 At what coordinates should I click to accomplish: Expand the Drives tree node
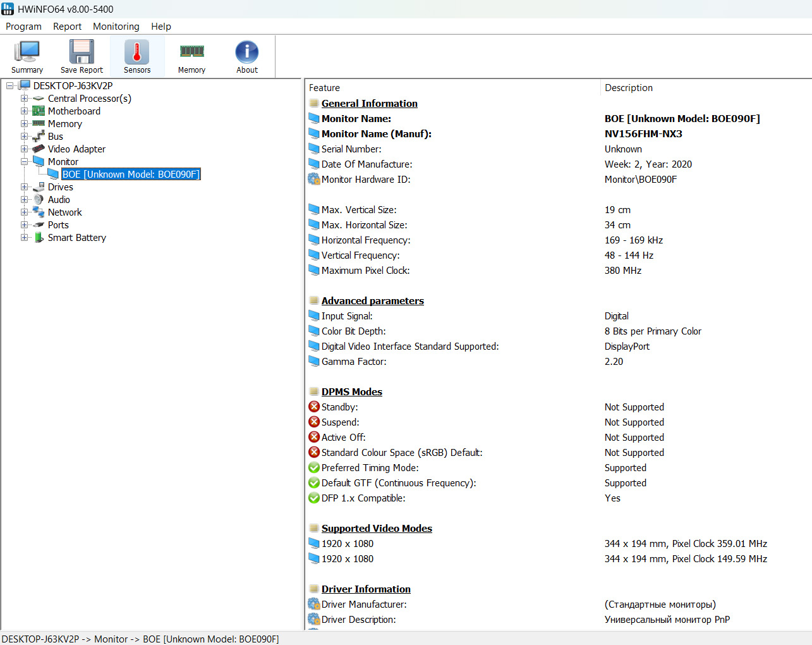(x=24, y=187)
